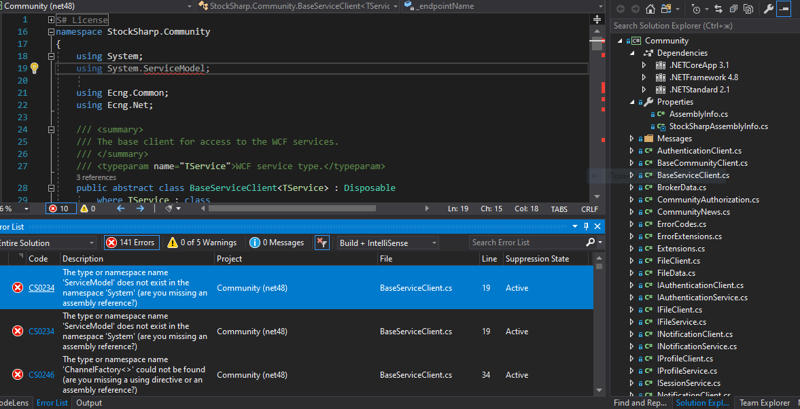
Task: Click the pending changes filter clock icon
Action: click(696, 9)
